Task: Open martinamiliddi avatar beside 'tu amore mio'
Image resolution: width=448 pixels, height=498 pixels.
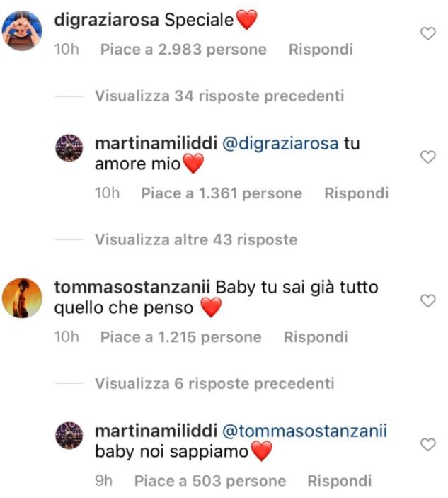Action: pos(69,147)
